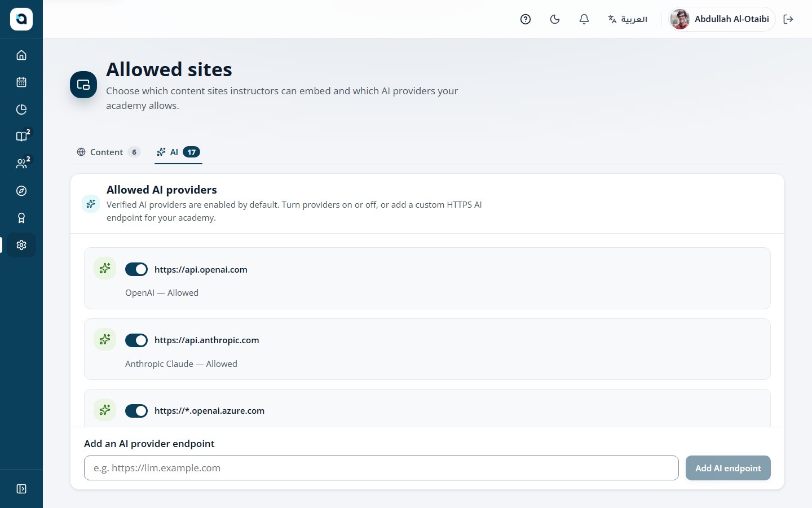Screen dimensions: 812x508
Task: Click the 'Add an AI provider endpoint' label
Action: click(x=149, y=444)
